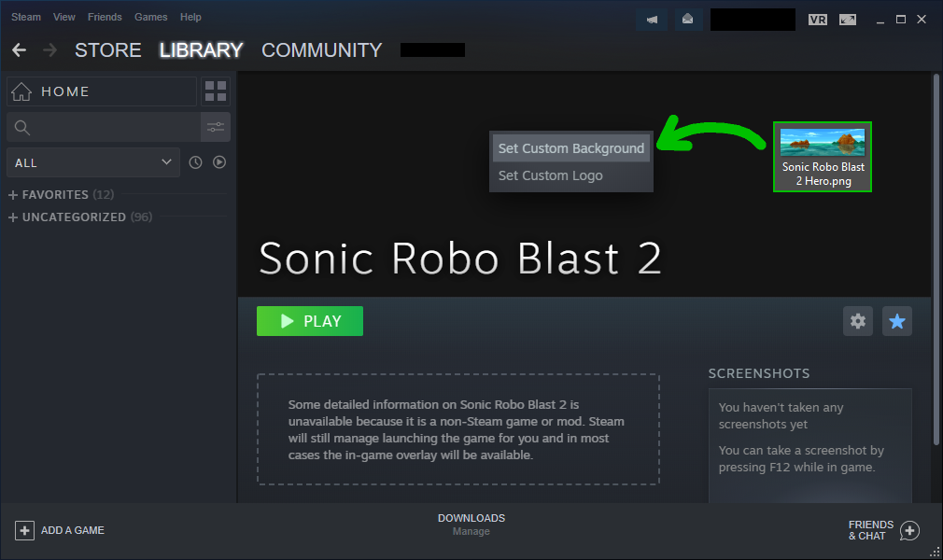This screenshot has width=943, height=560.
Task: Launch the game with the Play button
Action: (x=310, y=321)
